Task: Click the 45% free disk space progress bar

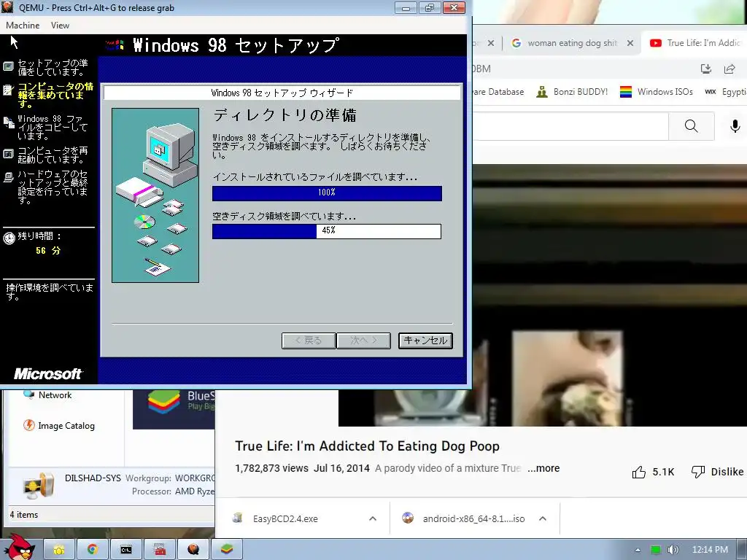Action: (x=327, y=231)
